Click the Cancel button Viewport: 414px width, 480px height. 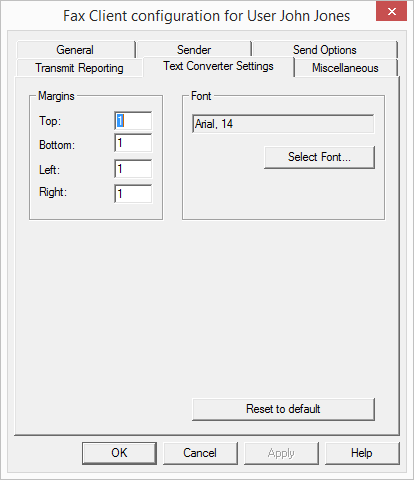[x=200, y=453]
